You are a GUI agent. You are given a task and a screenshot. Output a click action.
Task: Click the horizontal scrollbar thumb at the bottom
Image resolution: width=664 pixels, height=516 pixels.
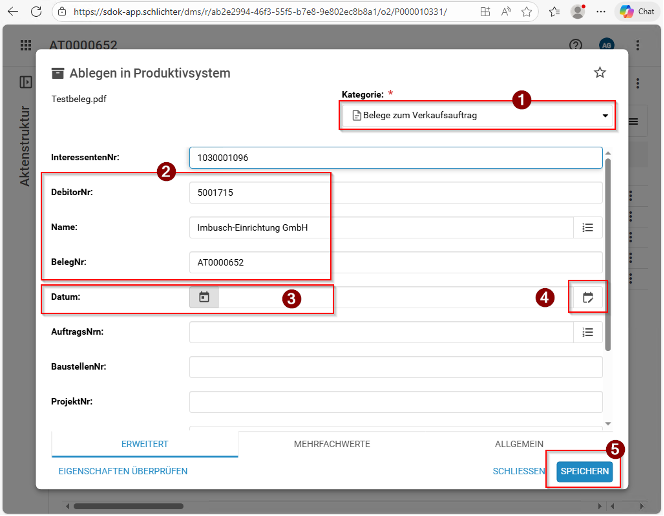point(128,506)
